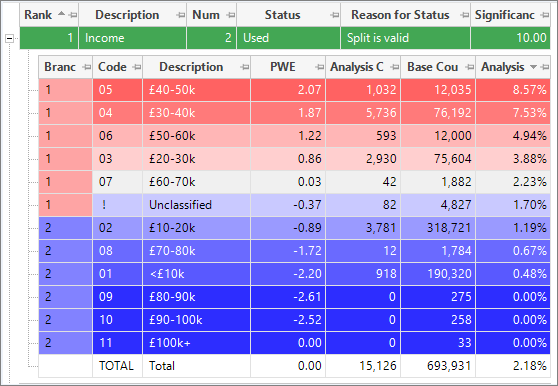Viewport: 558px width, 386px height.
Task: Pin the PWE column header
Action: [x=320, y=67]
